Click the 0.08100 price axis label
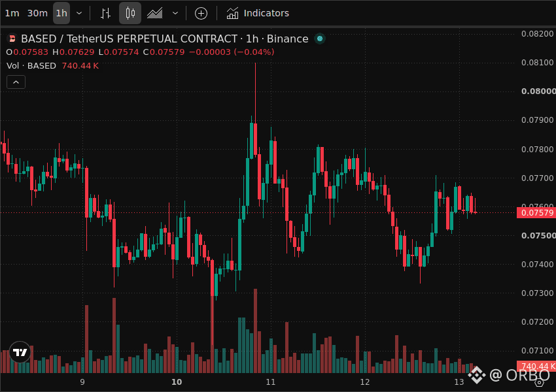556x392 pixels. pyautogui.click(x=538, y=62)
